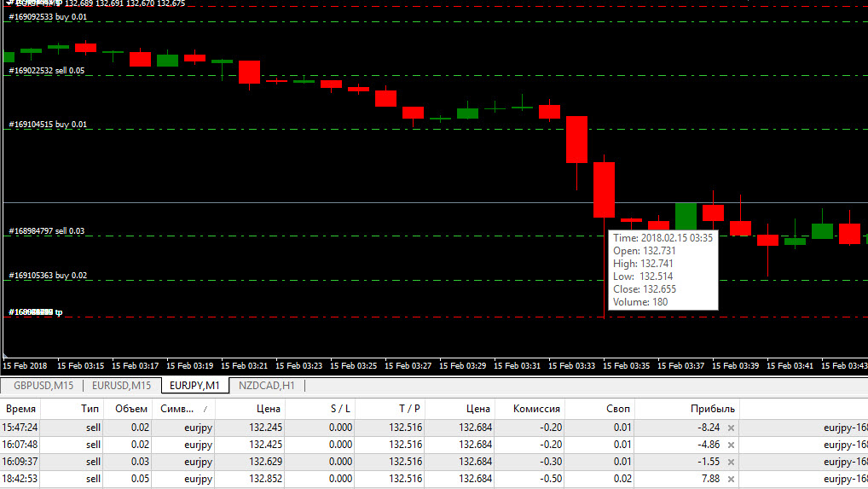Click the commission value -0.30

click(x=551, y=462)
